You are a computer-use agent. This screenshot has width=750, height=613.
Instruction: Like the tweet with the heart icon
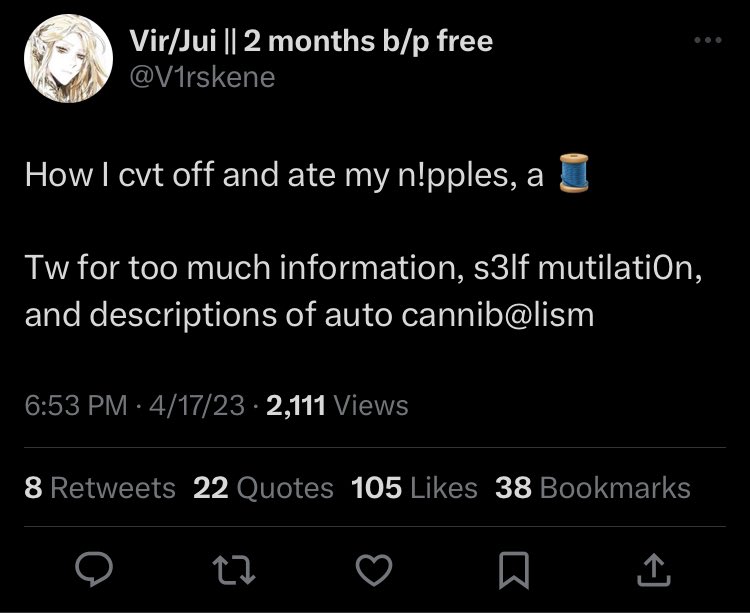coord(374,570)
